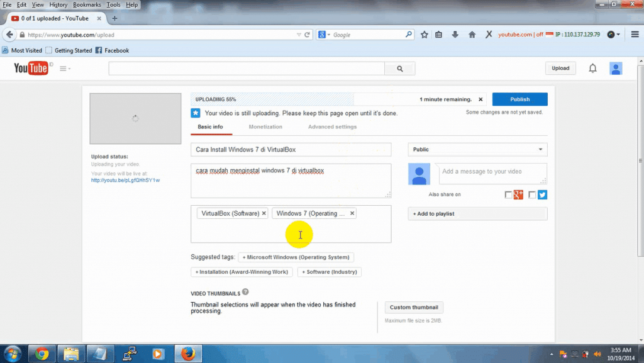
Task: Tick the Twitter share checkbox
Action: point(532,194)
